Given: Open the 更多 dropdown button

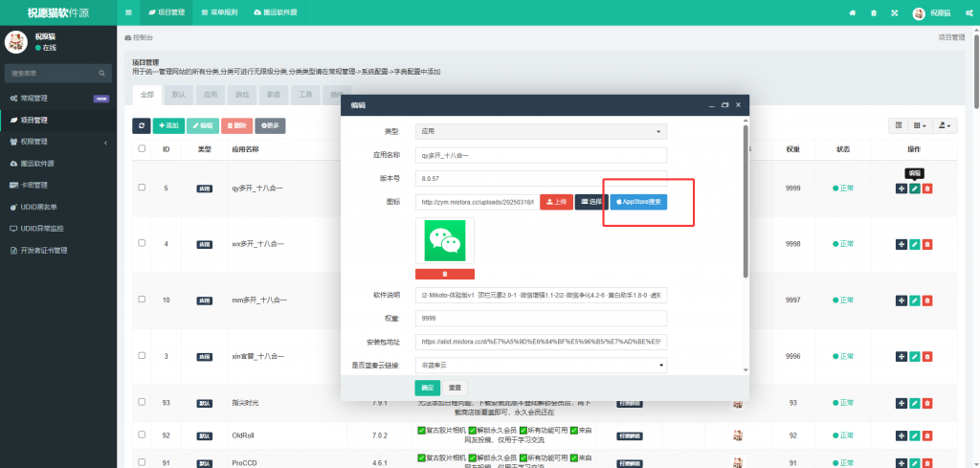Looking at the screenshot, I should [x=270, y=125].
